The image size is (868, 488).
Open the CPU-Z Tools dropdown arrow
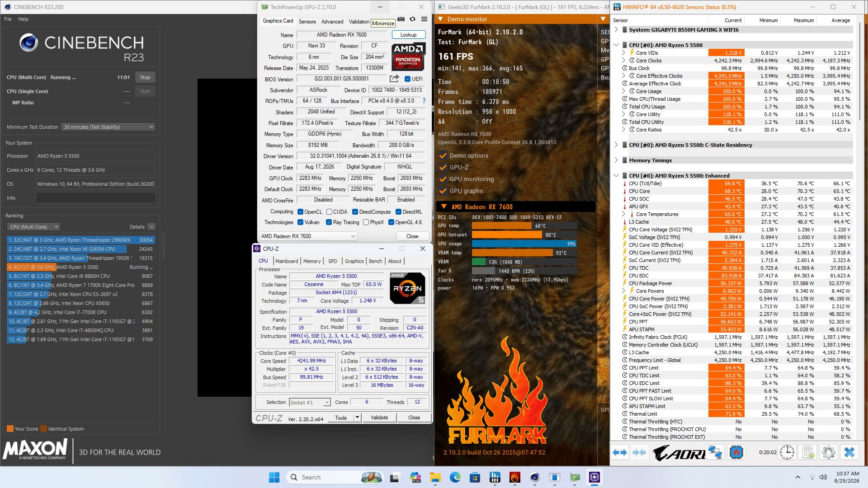(357, 418)
